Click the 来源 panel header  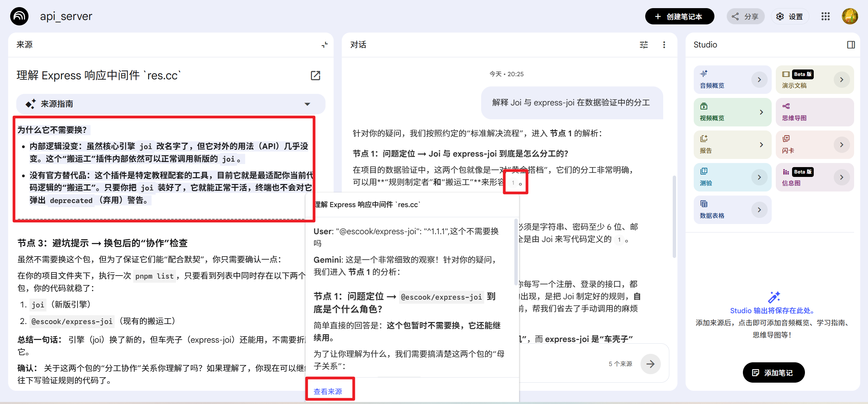24,45
